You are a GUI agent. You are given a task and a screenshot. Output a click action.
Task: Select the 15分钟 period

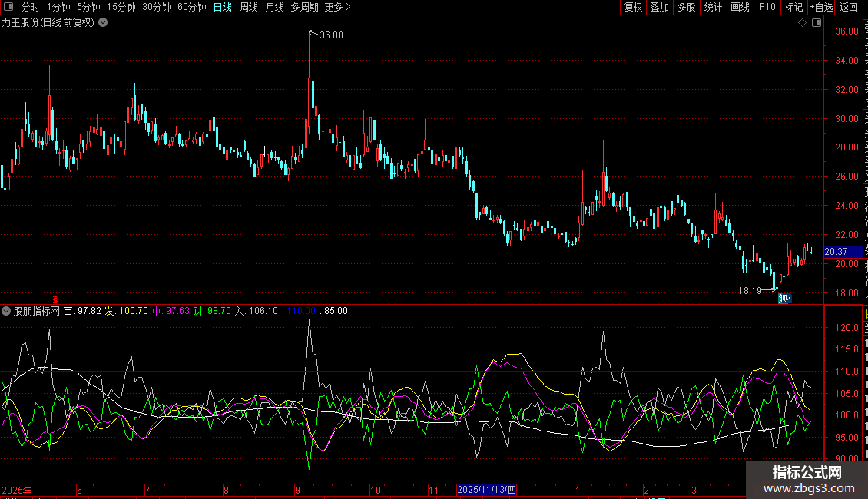121,7
